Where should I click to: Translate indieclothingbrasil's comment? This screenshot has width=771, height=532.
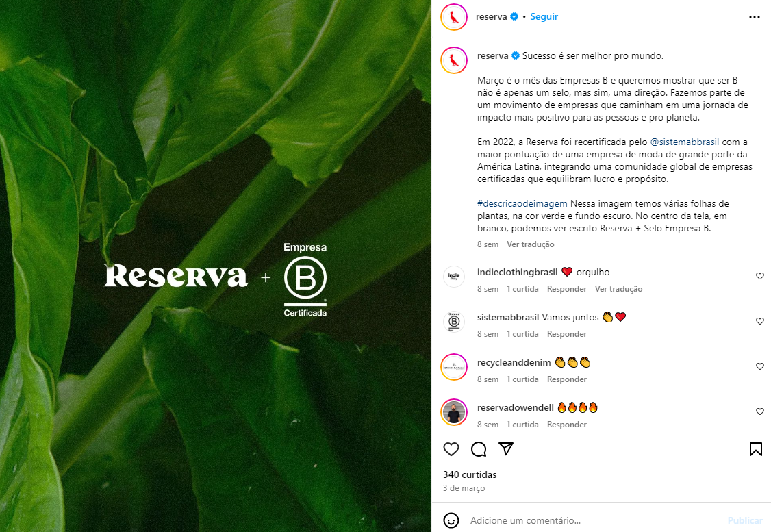tap(618, 289)
